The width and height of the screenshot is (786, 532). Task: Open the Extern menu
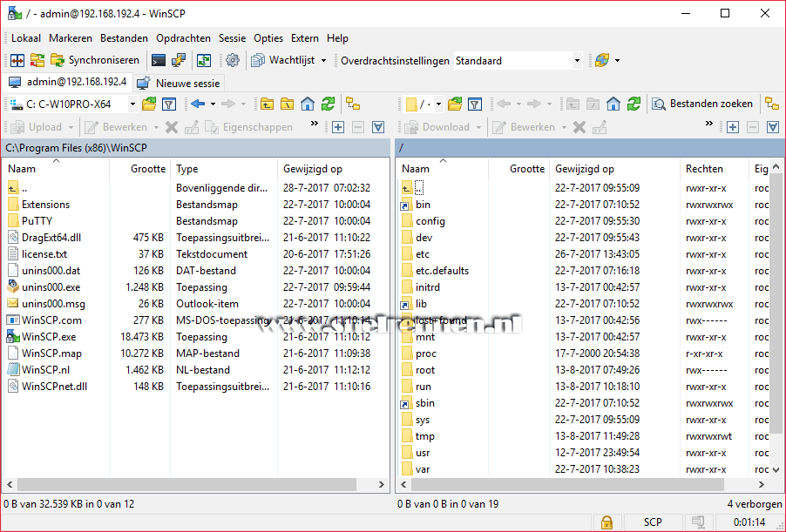[x=305, y=38]
